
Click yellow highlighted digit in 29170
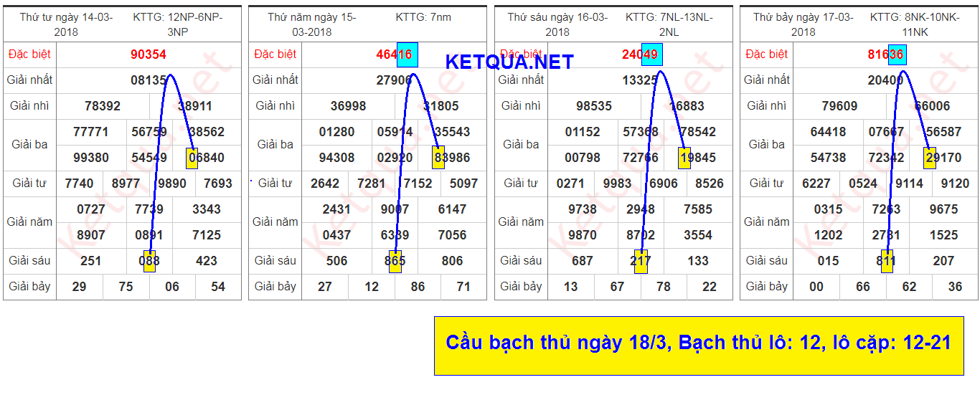click(930, 158)
